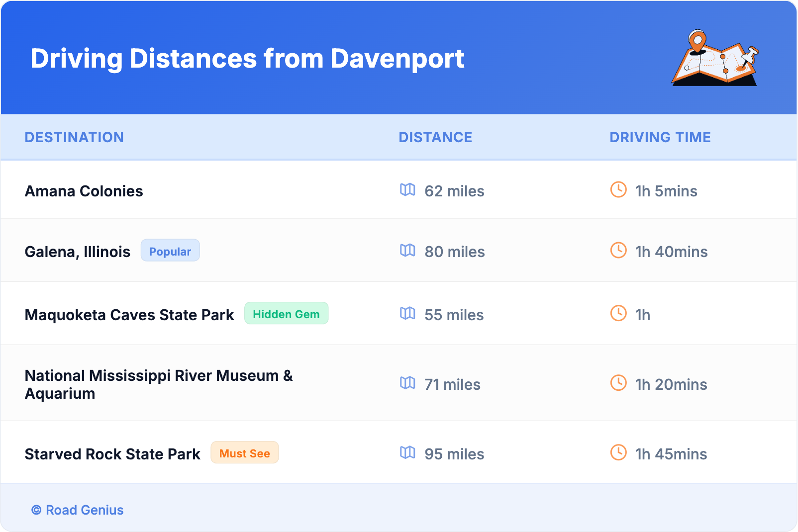The image size is (798, 532).
Task: Select the Driving Time column header
Action: point(660,137)
